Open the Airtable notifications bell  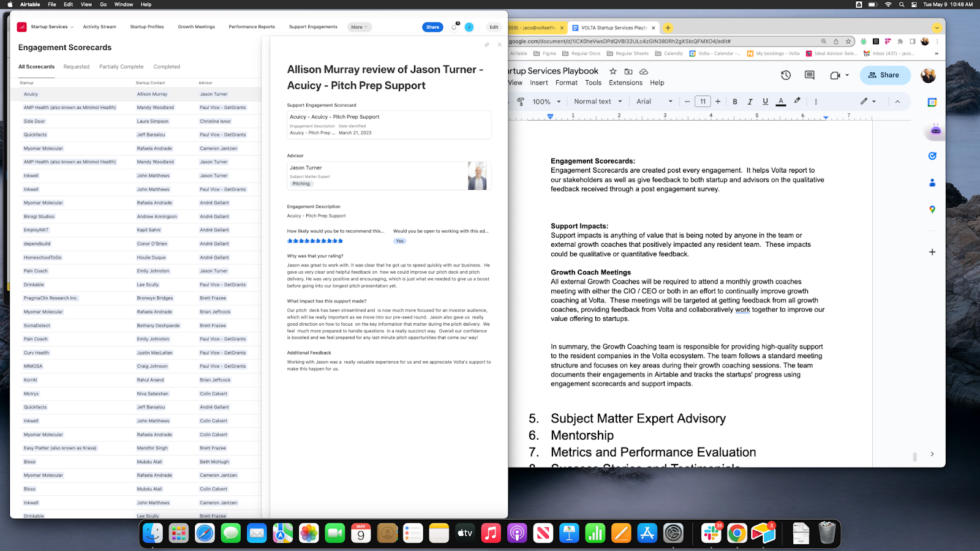point(454,27)
